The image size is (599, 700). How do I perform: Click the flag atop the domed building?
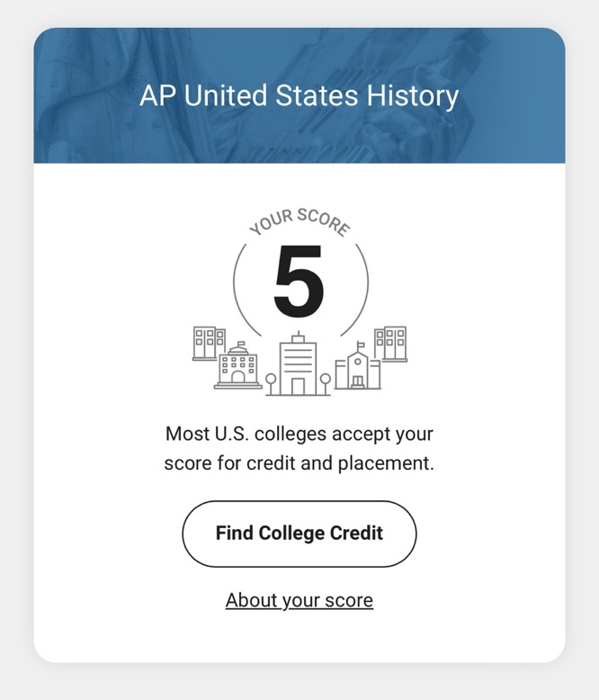(240, 345)
